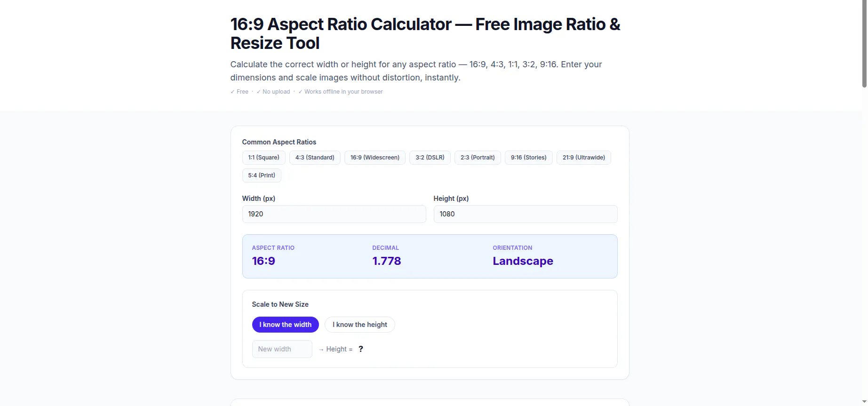Choose the 4:3 (Standard) preset
This screenshot has height=406, width=868.
coord(315,158)
